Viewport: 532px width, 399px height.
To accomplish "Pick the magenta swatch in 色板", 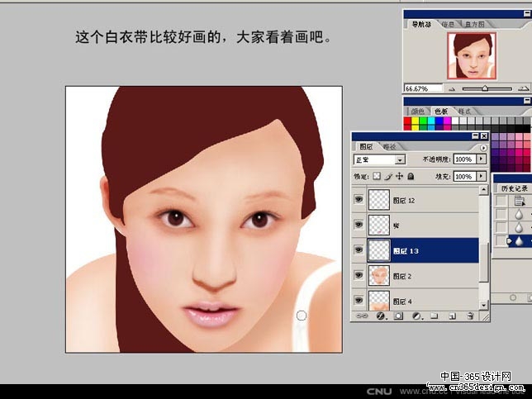I will pos(447,121).
